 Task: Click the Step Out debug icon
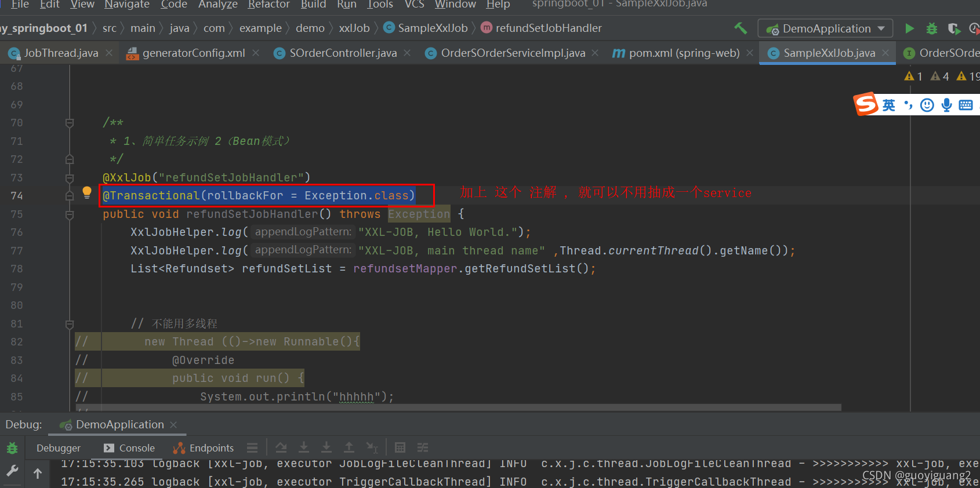(349, 447)
